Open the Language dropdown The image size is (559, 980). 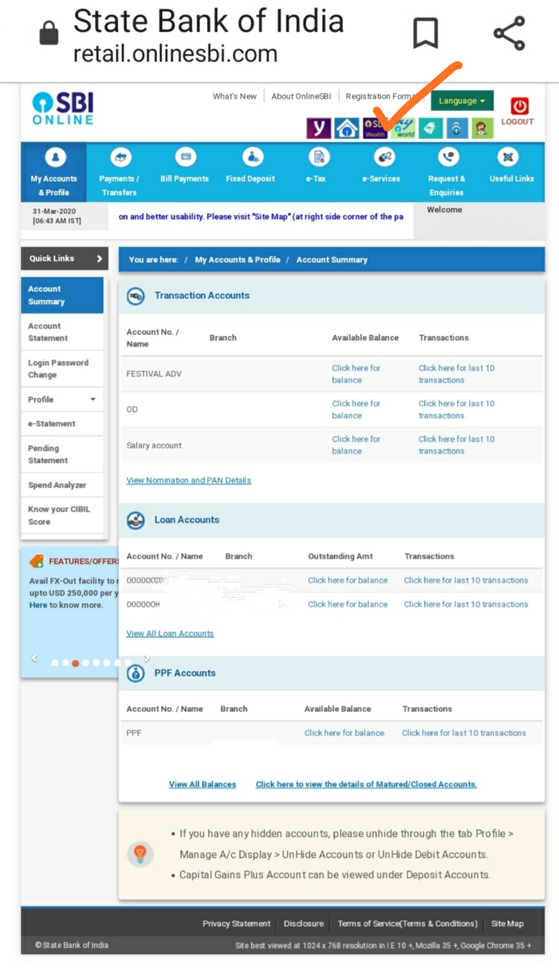pos(462,101)
